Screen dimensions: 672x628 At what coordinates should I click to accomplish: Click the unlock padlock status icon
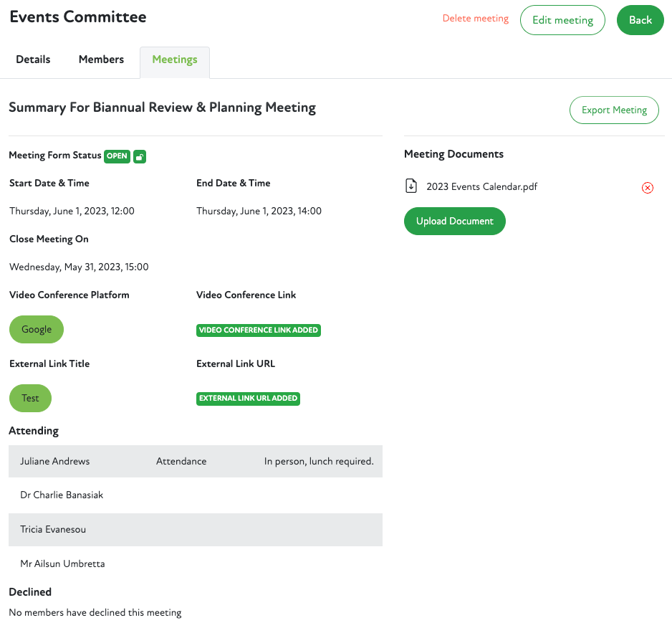tap(140, 156)
